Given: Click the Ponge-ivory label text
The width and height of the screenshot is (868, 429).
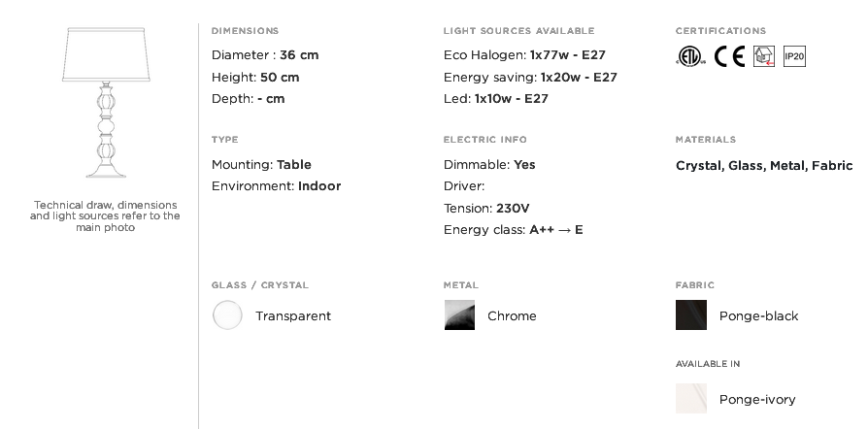Looking at the screenshot, I should click(x=757, y=399).
